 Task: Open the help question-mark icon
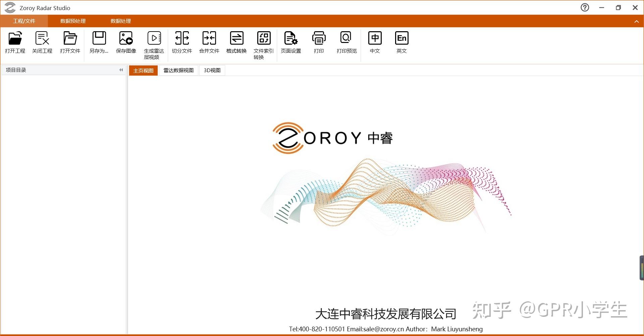click(x=585, y=7)
